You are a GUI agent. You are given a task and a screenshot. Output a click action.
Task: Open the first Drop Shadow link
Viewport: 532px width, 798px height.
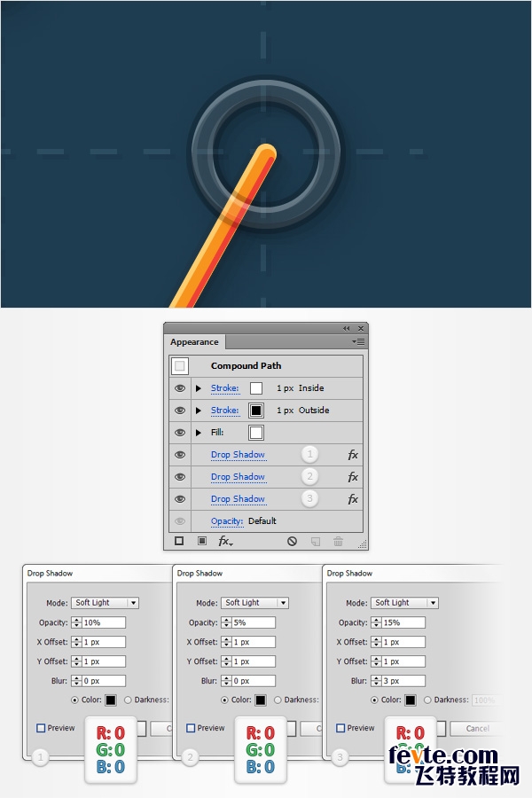[x=238, y=455]
